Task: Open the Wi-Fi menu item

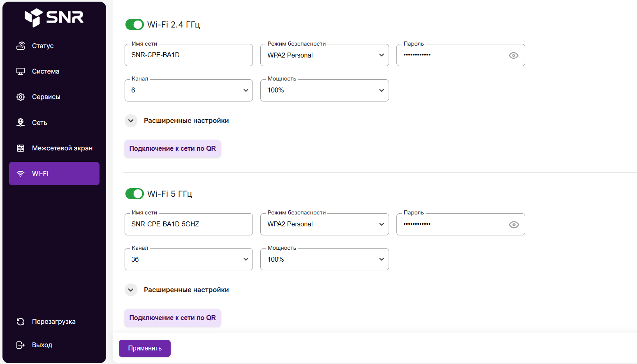Action: point(54,174)
